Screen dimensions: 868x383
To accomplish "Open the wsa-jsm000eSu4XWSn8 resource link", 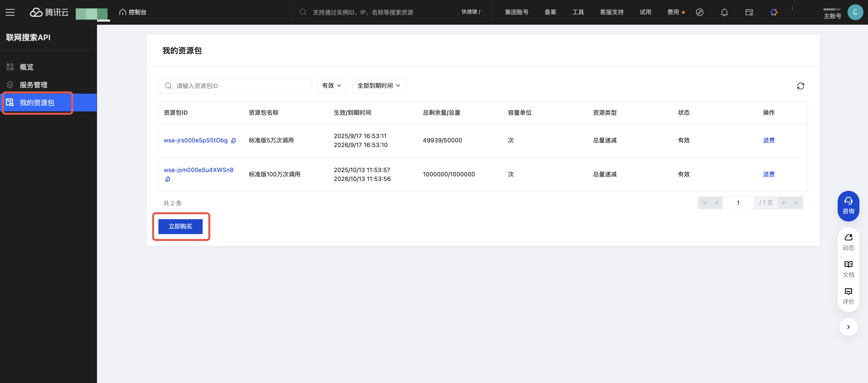I will 198,170.
